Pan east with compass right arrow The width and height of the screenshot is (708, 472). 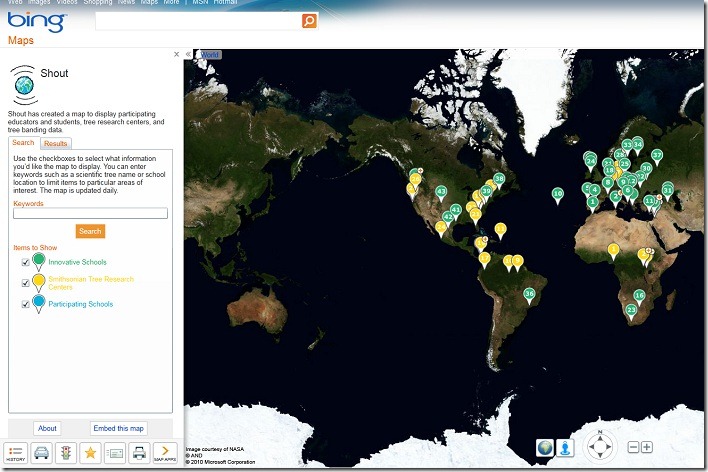click(609, 447)
